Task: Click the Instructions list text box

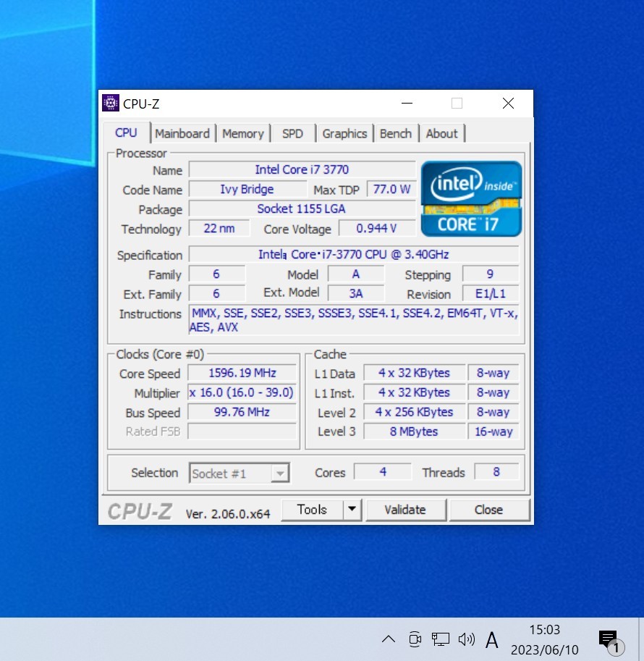Action: tap(354, 320)
